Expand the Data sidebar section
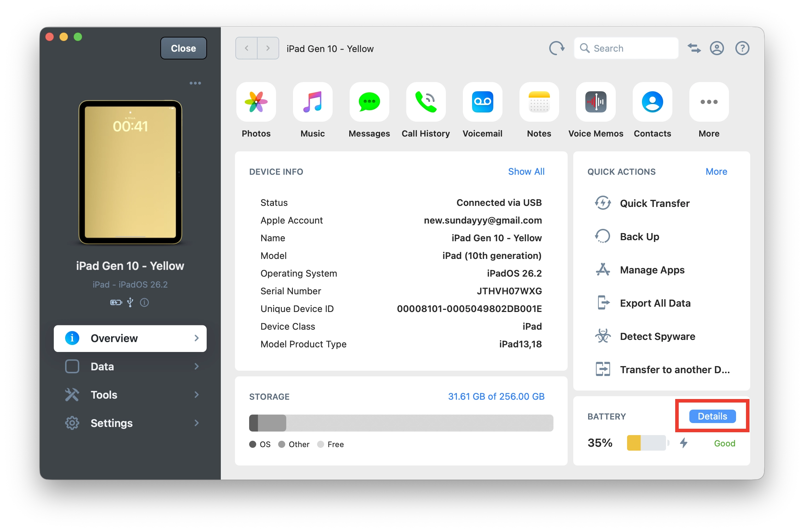This screenshot has width=804, height=532. tap(130, 366)
